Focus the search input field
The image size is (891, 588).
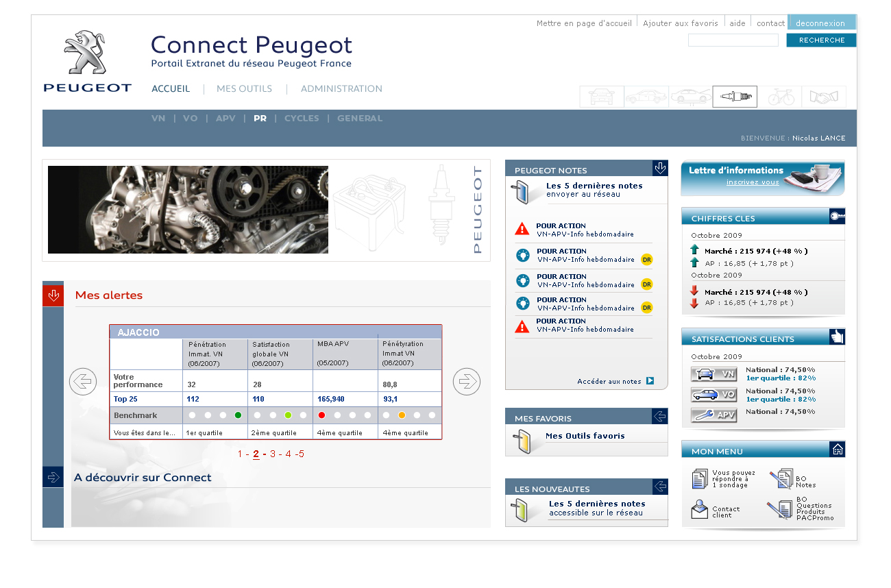(x=733, y=40)
